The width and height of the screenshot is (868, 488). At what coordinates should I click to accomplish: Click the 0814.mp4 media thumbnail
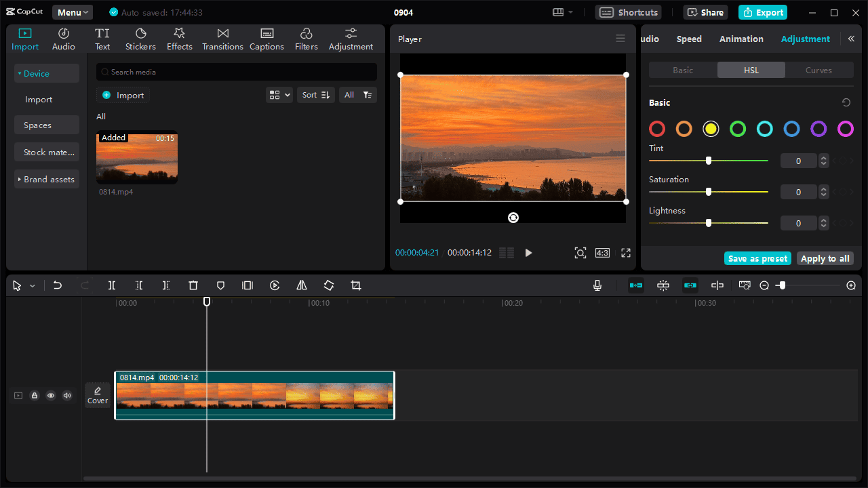137,157
